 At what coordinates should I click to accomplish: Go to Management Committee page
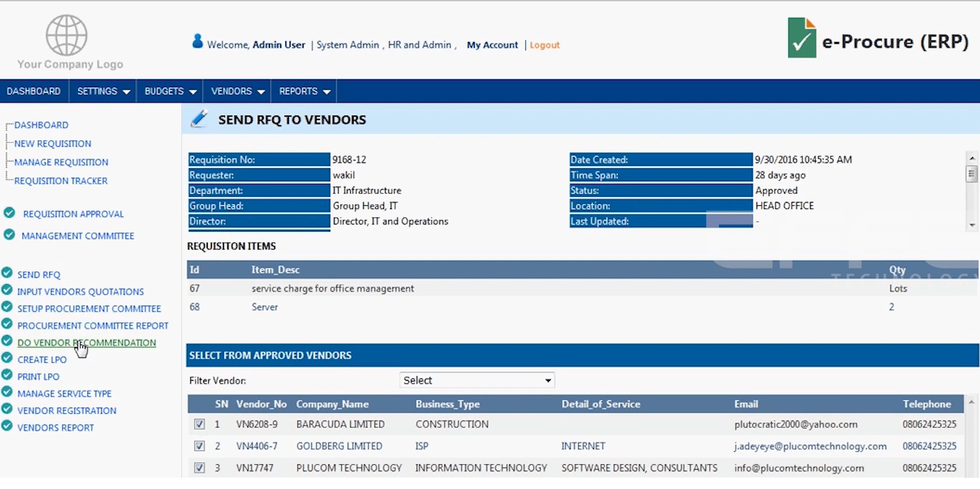[x=78, y=236]
